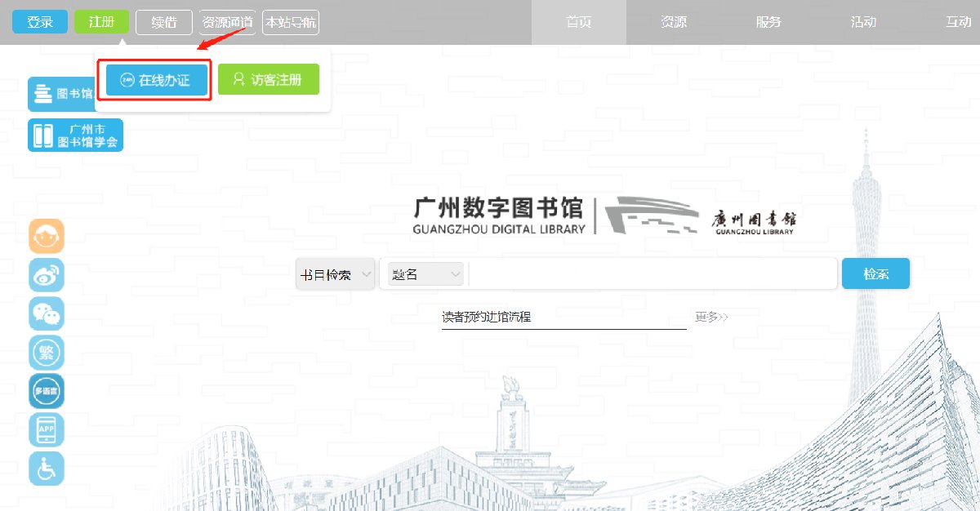Open the 服务 menu tab

768,22
